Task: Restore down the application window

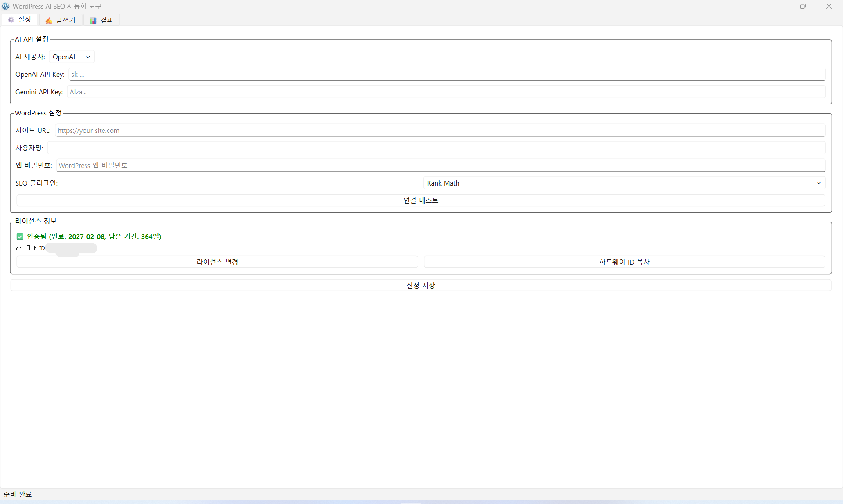Action: point(803,6)
